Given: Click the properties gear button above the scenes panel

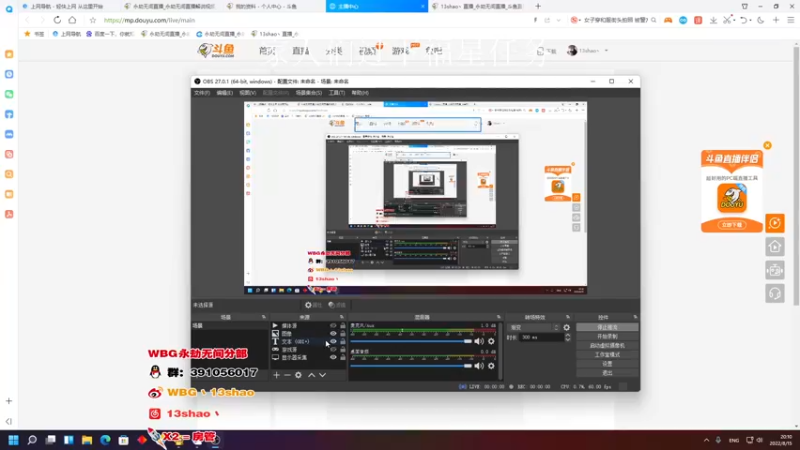Looking at the screenshot, I should click(313, 305).
